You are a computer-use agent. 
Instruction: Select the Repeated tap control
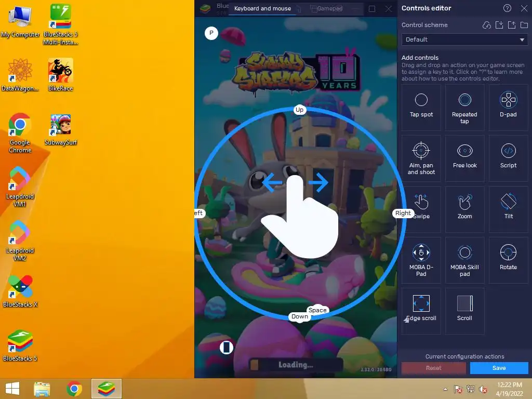click(464, 107)
